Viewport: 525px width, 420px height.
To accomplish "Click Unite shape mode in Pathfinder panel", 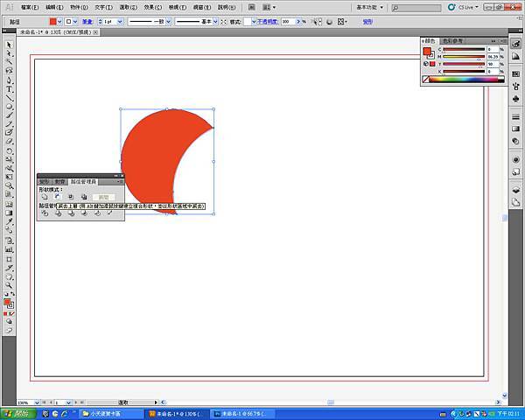I will (x=45, y=197).
